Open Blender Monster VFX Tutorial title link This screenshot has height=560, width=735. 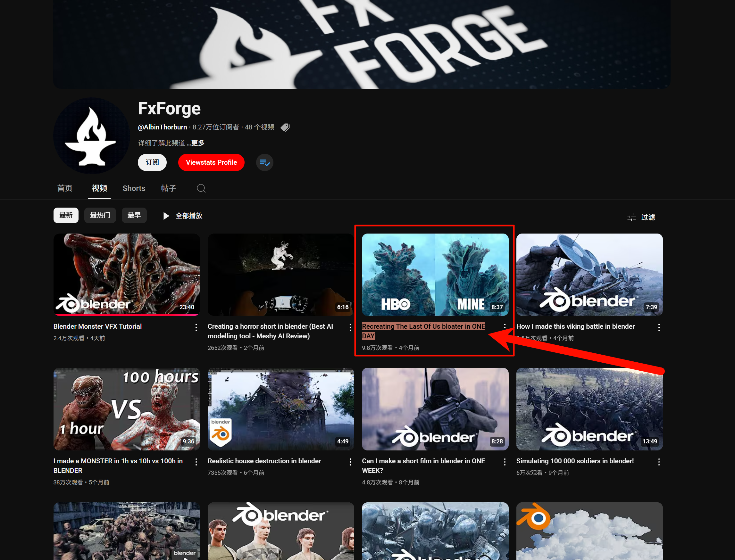[98, 326]
